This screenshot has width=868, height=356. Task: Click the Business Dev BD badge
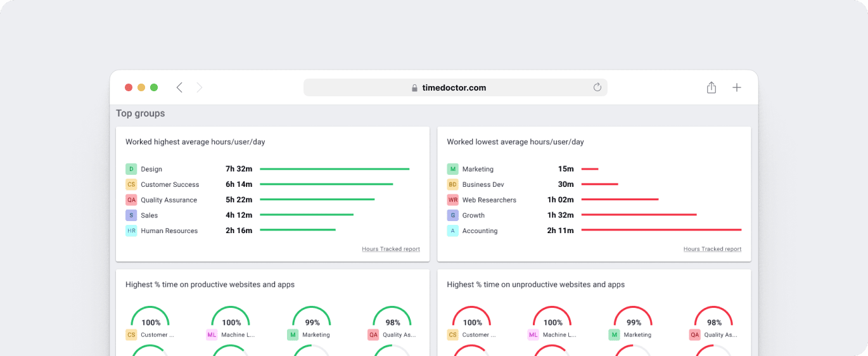(452, 184)
